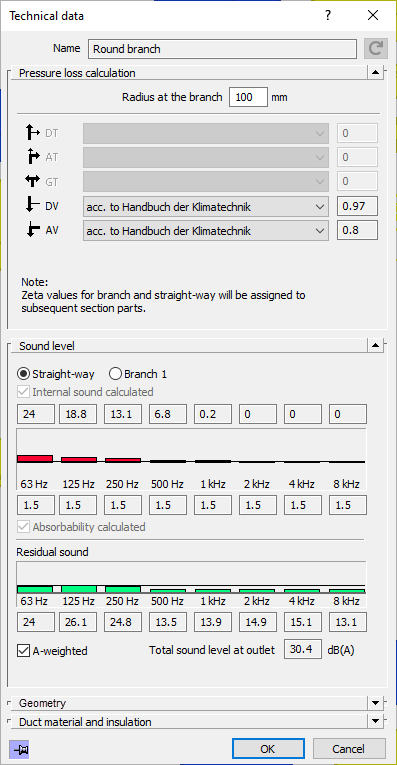Click the AT flow direction icon
This screenshot has width=397, height=765.
point(33,157)
